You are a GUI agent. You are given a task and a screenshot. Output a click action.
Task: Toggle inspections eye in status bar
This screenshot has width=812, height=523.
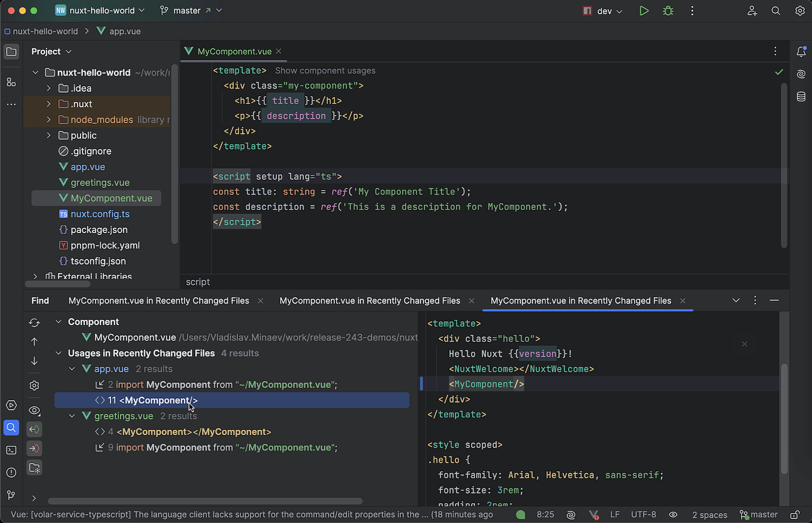coord(673,515)
